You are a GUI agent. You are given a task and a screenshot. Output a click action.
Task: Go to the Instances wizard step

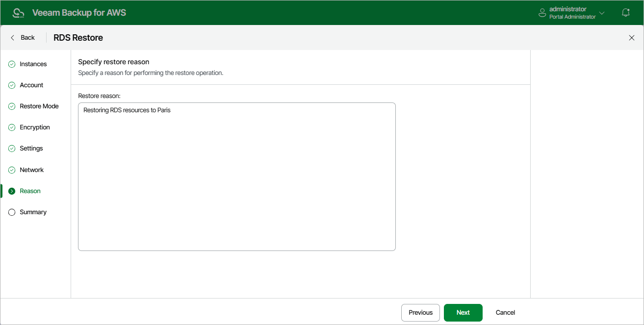[x=33, y=64]
